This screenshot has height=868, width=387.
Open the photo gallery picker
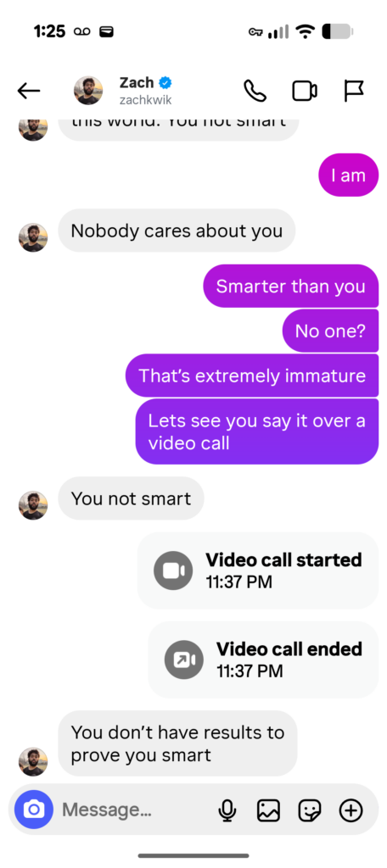tap(268, 811)
